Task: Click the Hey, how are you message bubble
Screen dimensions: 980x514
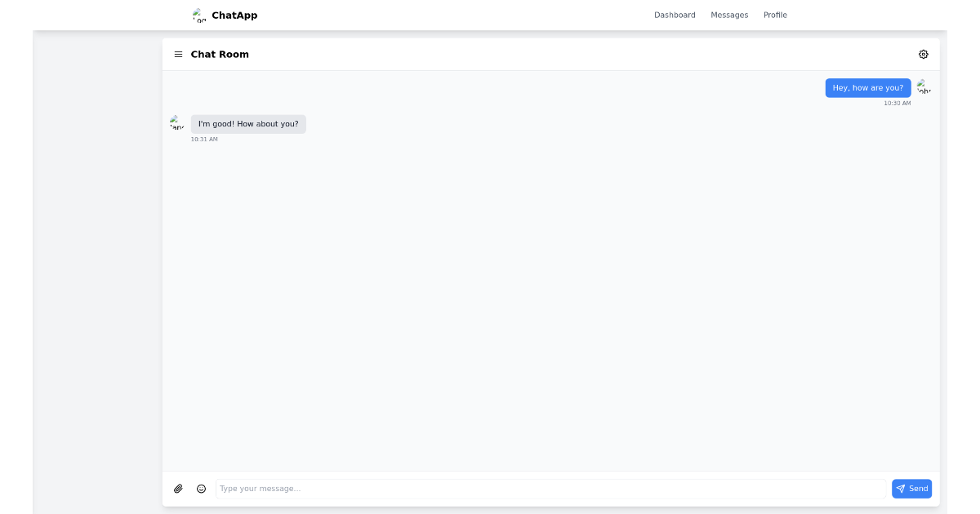Action: pos(868,87)
